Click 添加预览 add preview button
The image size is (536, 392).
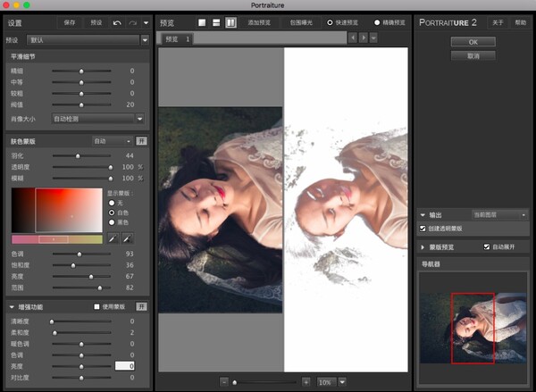coord(259,22)
